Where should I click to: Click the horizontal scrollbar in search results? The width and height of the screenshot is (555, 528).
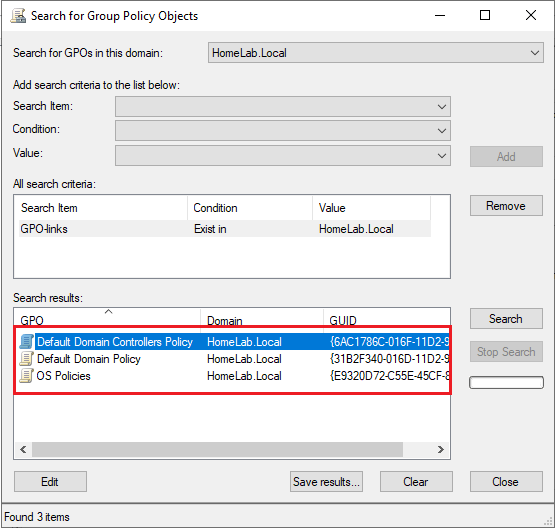[x=217, y=449]
